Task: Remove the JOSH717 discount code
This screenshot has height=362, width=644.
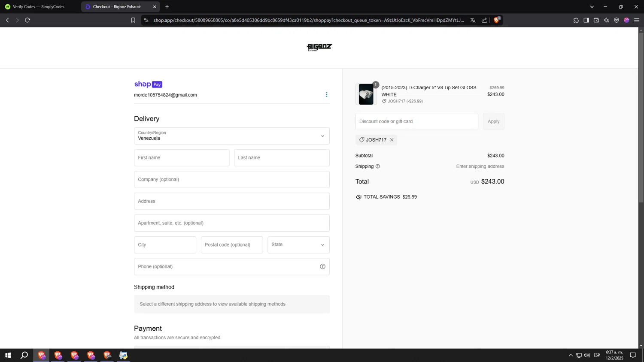Action: (392, 140)
